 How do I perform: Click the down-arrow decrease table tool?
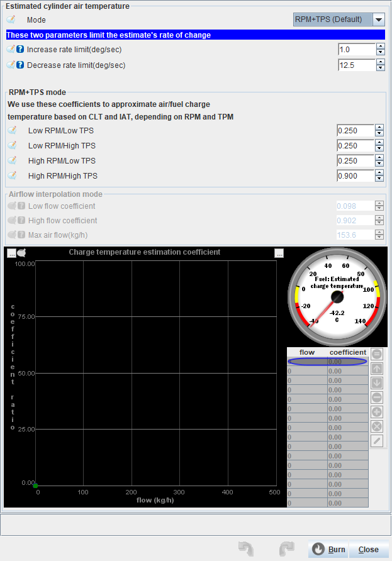[x=377, y=383]
